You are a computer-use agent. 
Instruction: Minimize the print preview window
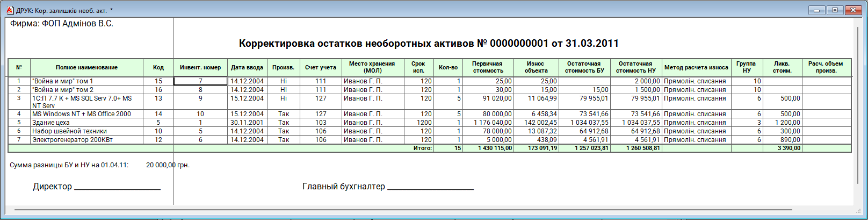816,10
